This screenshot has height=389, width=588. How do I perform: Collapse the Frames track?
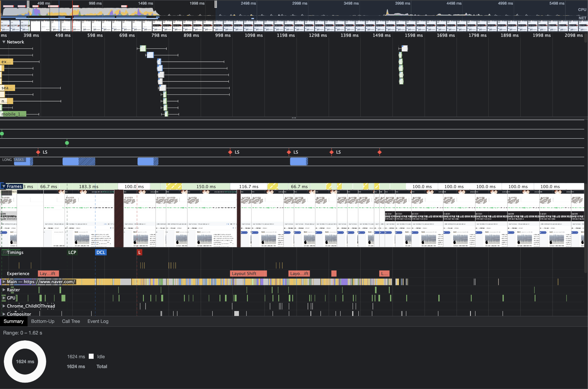point(4,186)
